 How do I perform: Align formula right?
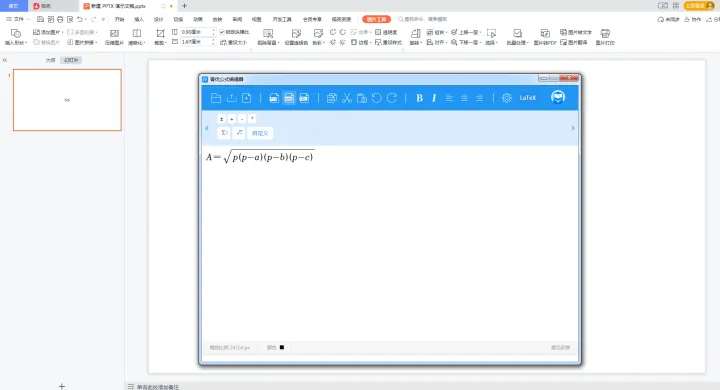pyautogui.click(x=479, y=98)
